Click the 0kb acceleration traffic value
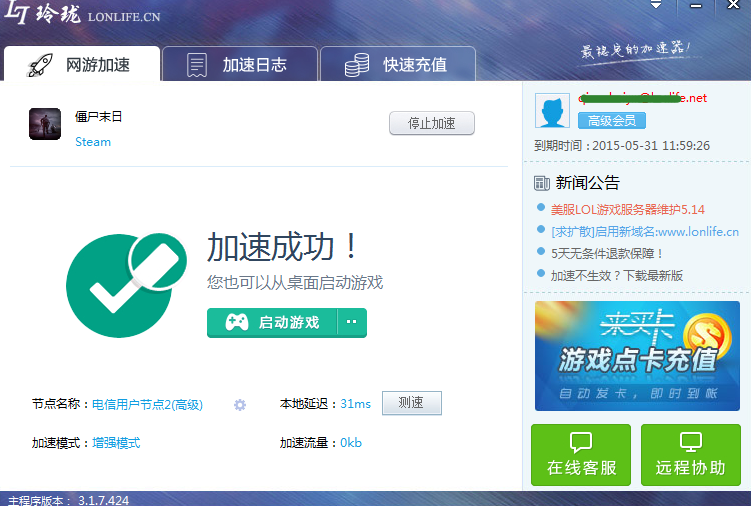 (351, 443)
